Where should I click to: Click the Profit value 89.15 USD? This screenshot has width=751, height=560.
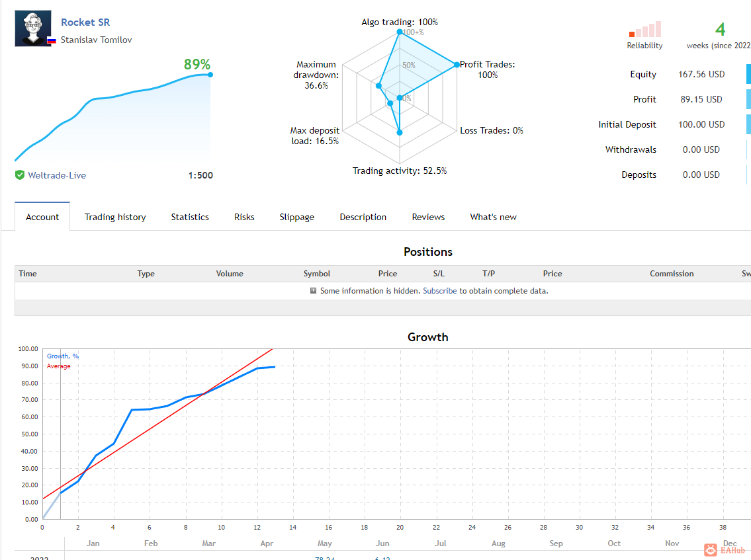[701, 99]
